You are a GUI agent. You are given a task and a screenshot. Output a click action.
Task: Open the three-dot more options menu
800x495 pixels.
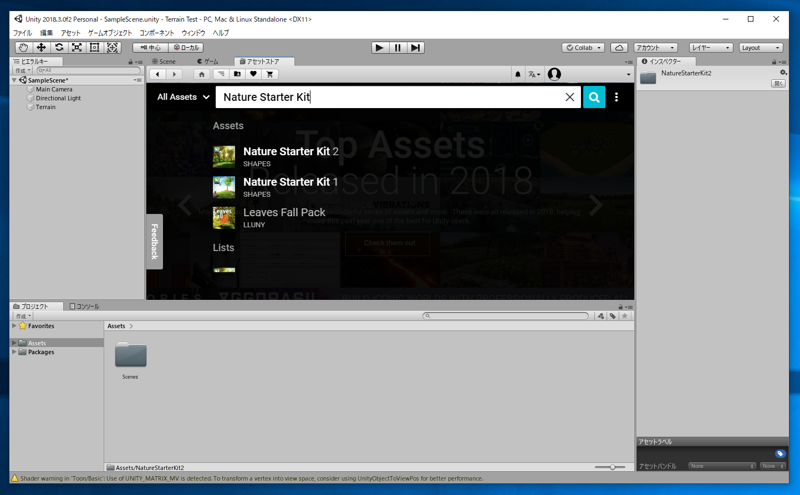(x=616, y=97)
